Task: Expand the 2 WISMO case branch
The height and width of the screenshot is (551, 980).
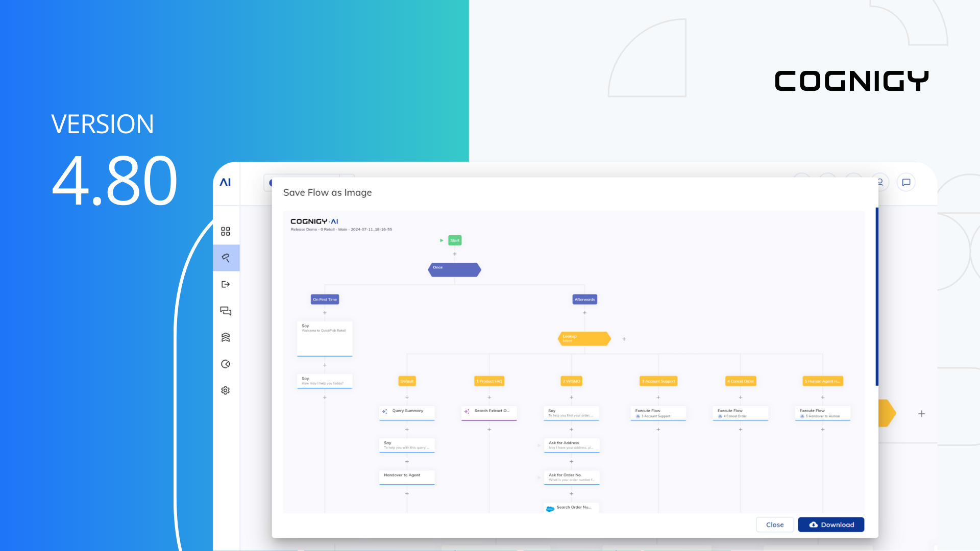Action: point(571,381)
